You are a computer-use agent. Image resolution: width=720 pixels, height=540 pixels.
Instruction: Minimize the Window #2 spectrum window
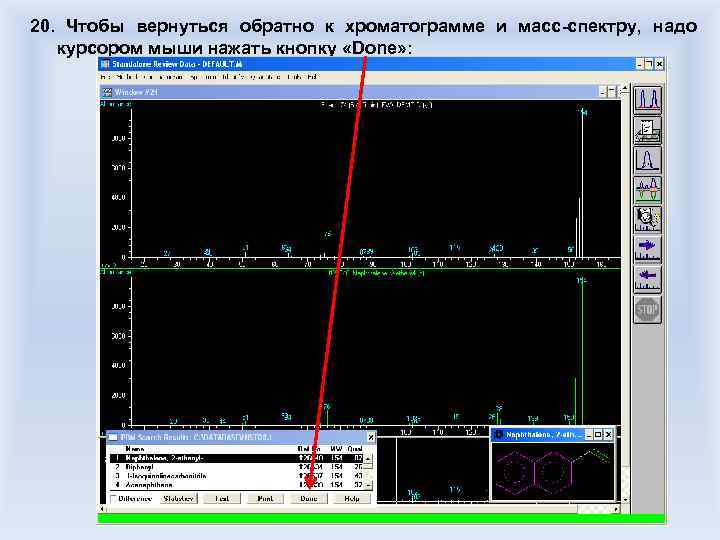pos(603,92)
